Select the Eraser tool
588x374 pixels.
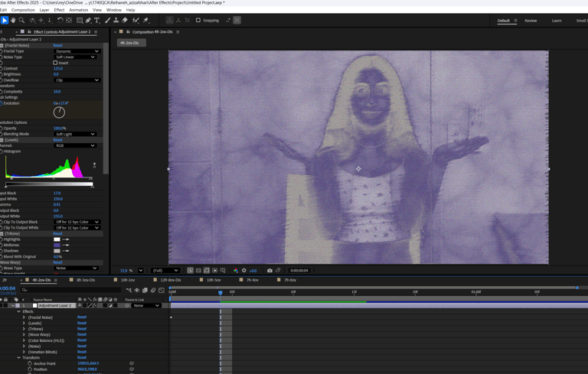tap(125, 20)
